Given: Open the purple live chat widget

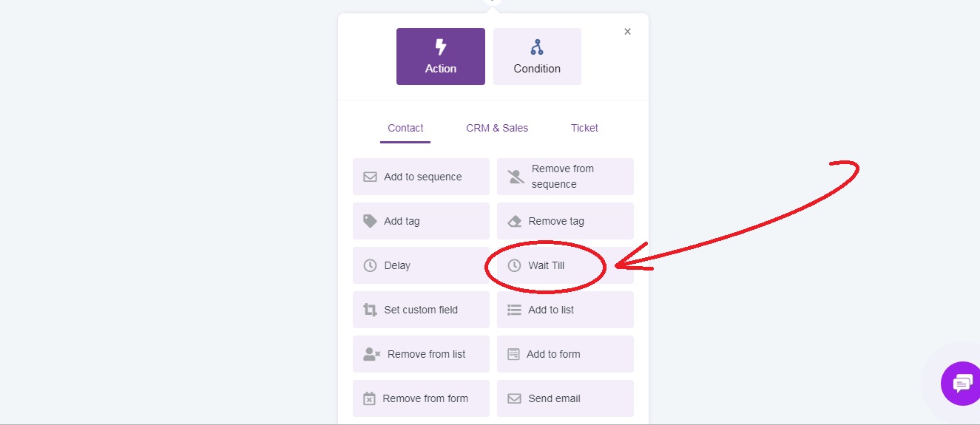Looking at the screenshot, I should pyautogui.click(x=962, y=384).
